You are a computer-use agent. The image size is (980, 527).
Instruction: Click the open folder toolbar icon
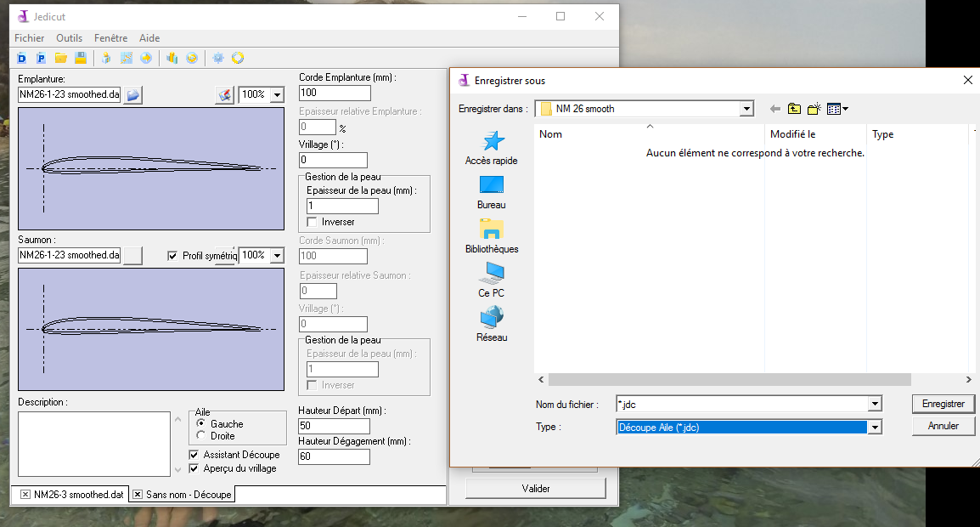click(60, 58)
